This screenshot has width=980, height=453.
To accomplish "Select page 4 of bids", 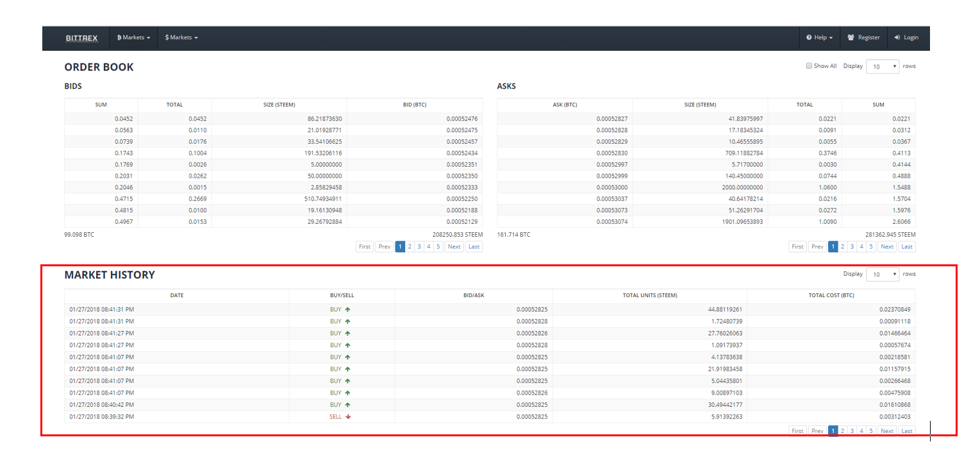I will [429, 246].
